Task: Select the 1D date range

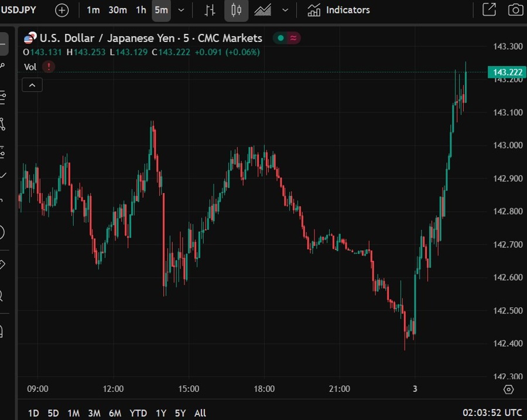Action: [x=33, y=413]
